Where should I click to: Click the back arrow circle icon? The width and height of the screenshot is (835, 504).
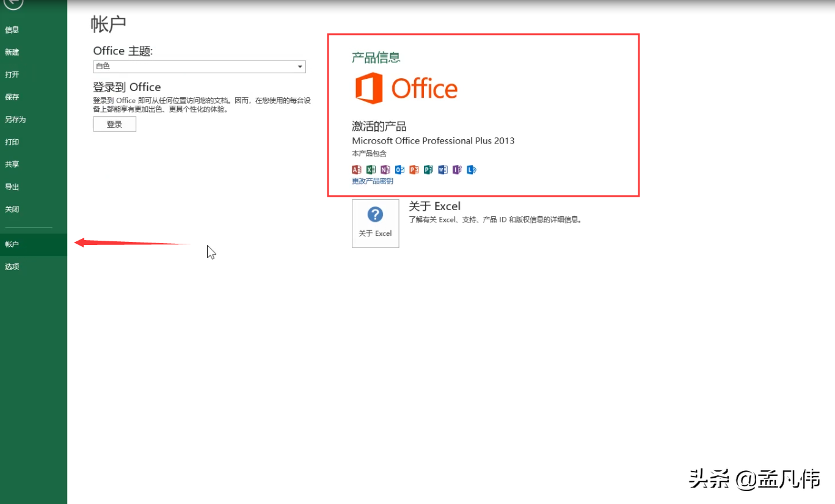pos(13,3)
